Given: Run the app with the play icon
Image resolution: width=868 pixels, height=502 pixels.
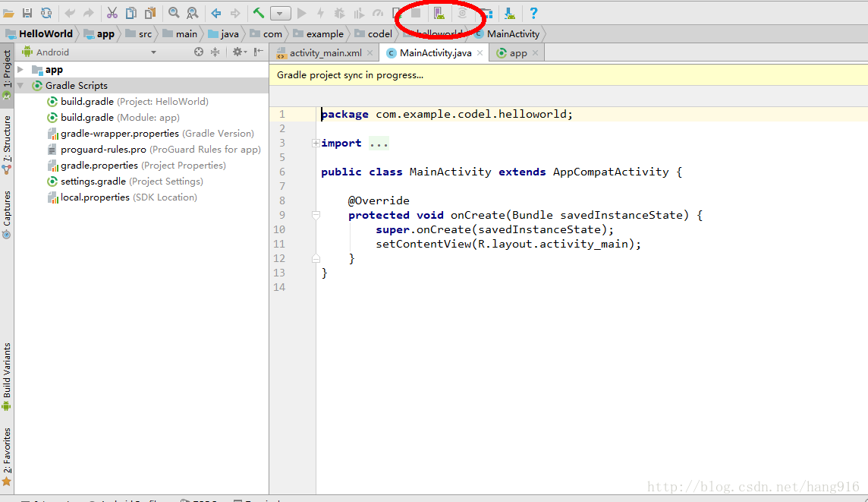Looking at the screenshot, I should tap(302, 13).
